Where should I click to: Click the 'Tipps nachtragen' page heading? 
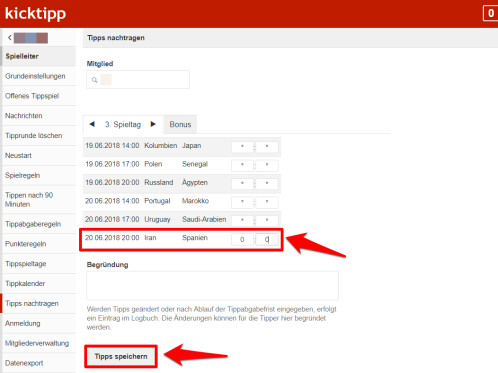[116, 38]
